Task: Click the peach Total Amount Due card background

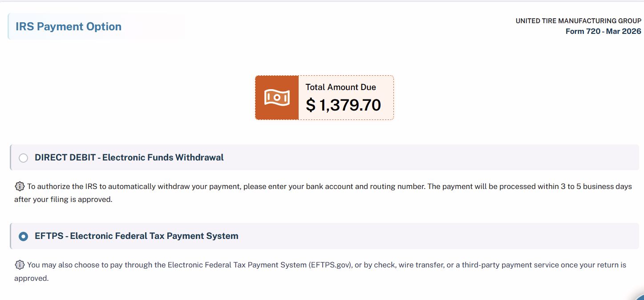Action: pos(346,98)
